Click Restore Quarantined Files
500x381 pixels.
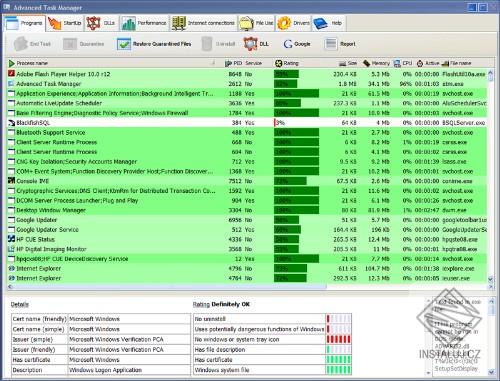click(154, 44)
